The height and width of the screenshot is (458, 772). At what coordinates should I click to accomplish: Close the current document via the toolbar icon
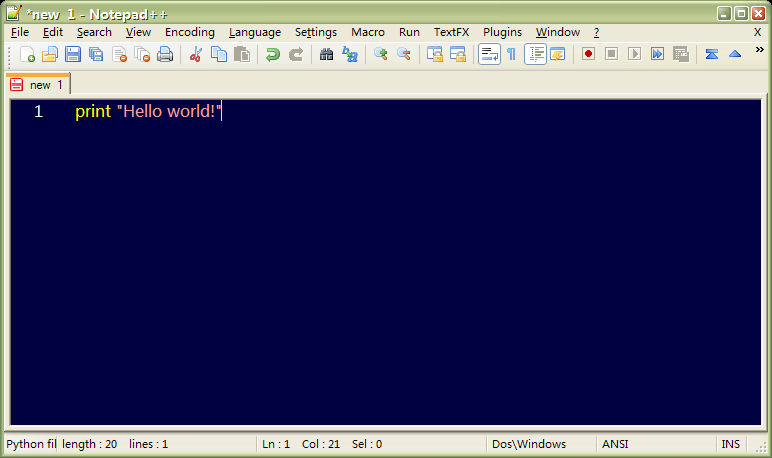click(119, 54)
